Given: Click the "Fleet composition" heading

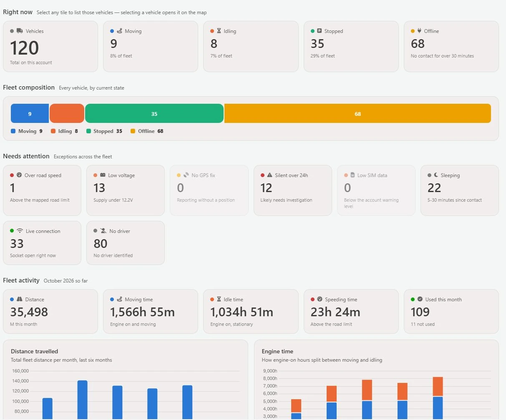Looking at the screenshot, I should tap(29, 87).
